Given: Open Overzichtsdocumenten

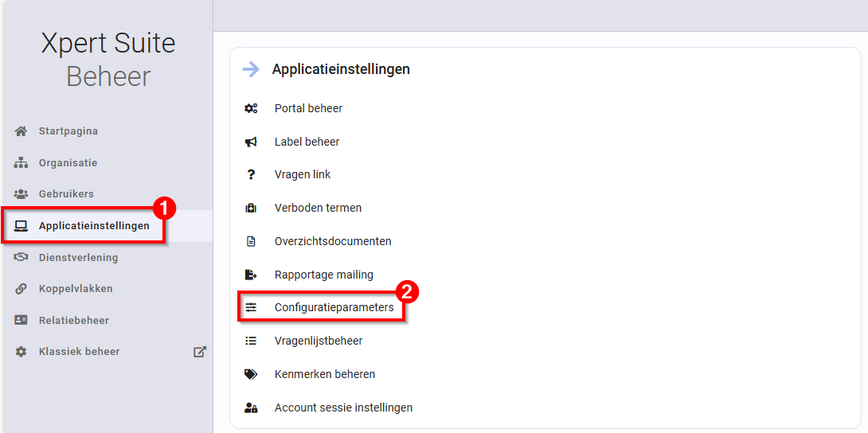Looking at the screenshot, I should 333,241.
